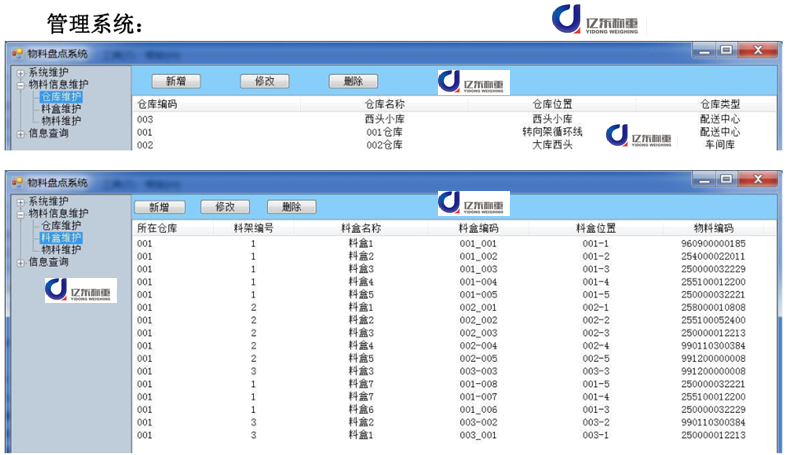Click the Yidong logo beside the upper toolbar buttons
The image size is (796, 455).
[473, 82]
